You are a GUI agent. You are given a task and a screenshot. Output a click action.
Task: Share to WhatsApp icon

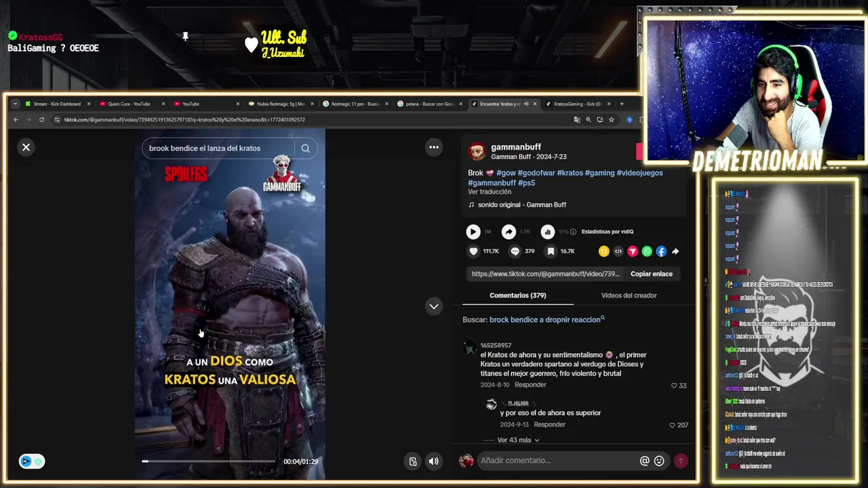[647, 251]
